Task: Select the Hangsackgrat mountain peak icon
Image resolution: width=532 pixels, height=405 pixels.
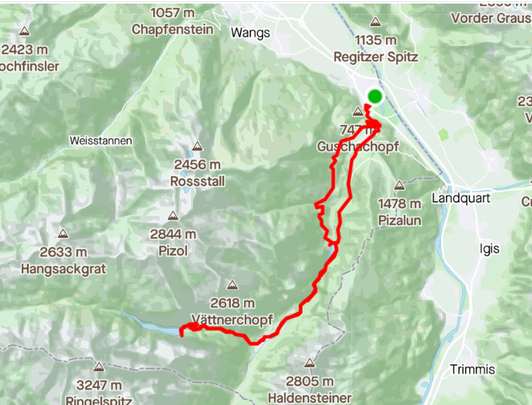Action: coord(63,234)
